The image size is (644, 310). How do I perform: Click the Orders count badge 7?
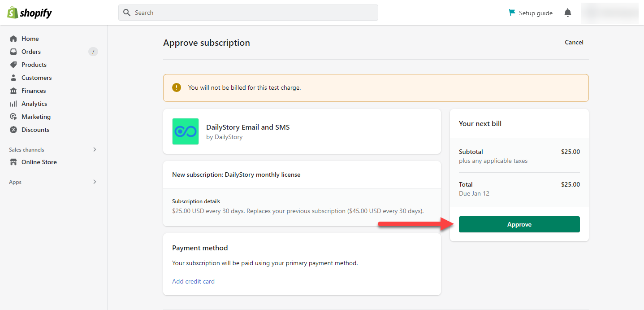(x=93, y=52)
